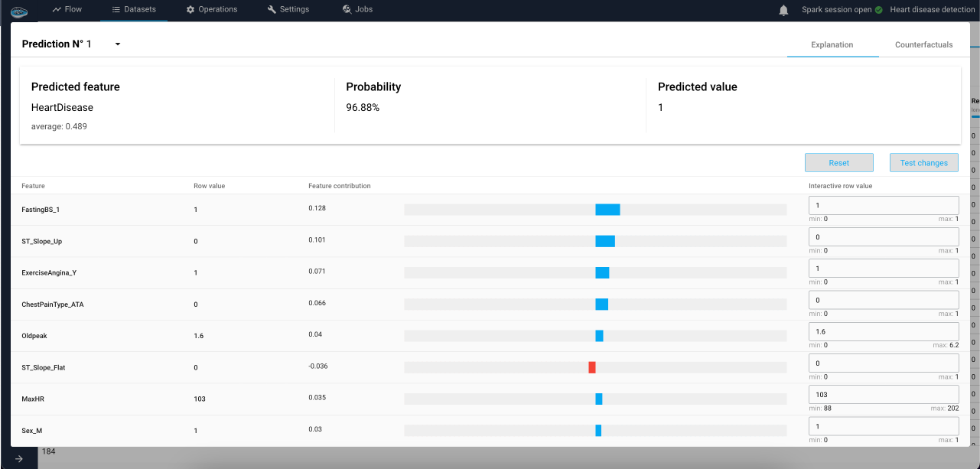Viewport: 980px width, 469px height.
Task: Click the Feature column header
Action: point(33,186)
